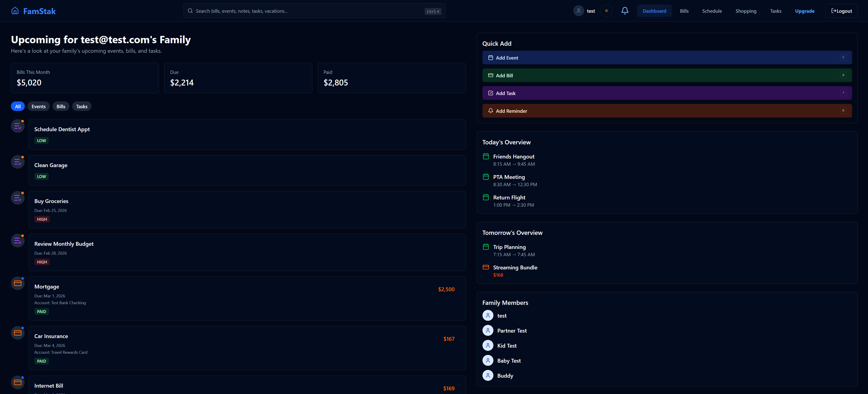Open the Shopping tab
This screenshot has width=868, height=394.
(746, 11)
